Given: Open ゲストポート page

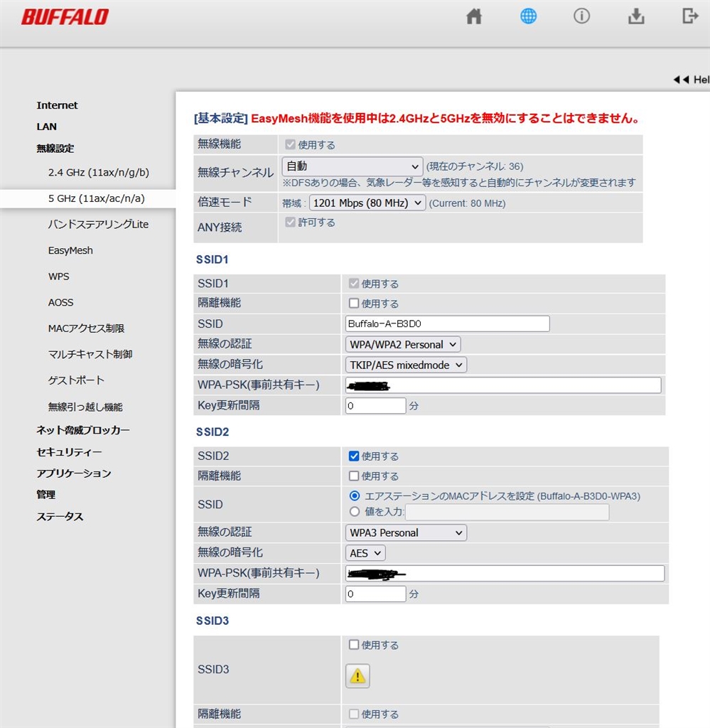Looking at the screenshot, I should [x=76, y=380].
